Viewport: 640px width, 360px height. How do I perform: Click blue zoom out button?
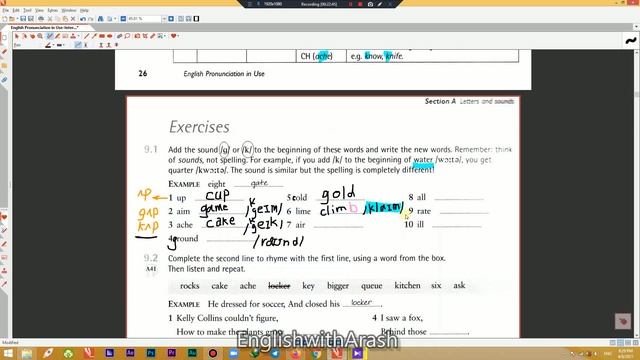click(123, 19)
